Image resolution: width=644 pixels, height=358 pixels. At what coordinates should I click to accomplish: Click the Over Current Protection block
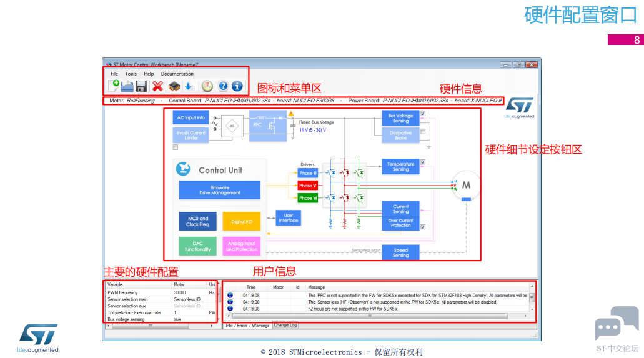(x=400, y=223)
